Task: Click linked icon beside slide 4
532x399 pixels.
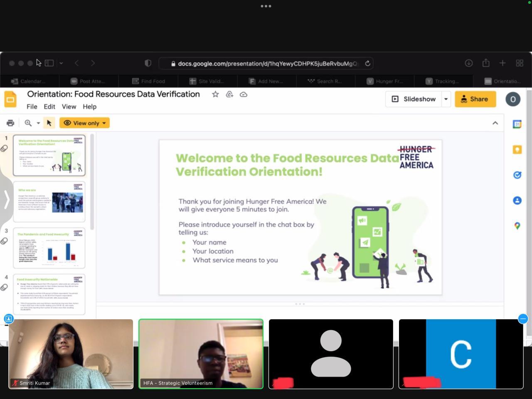Action: pyautogui.click(x=4, y=287)
